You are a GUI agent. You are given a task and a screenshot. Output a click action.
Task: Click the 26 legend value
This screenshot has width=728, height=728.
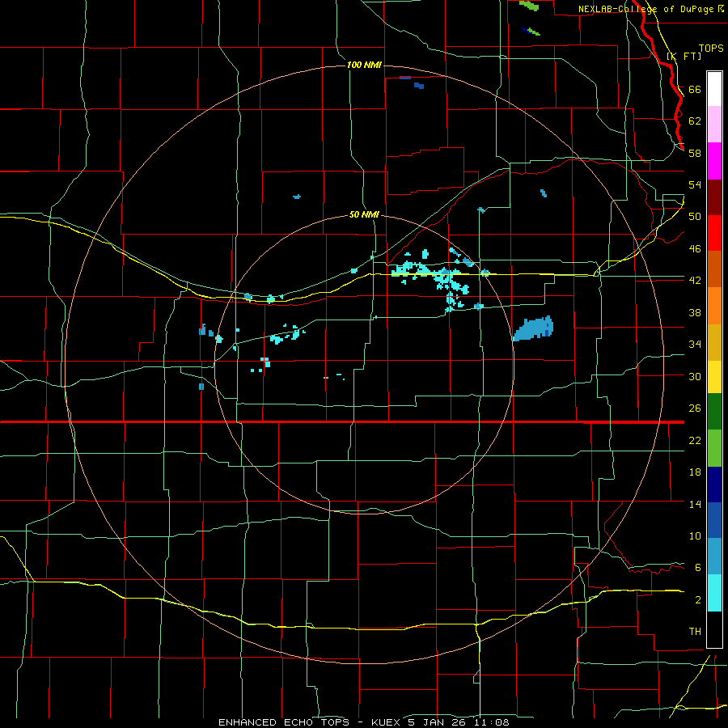tap(695, 408)
